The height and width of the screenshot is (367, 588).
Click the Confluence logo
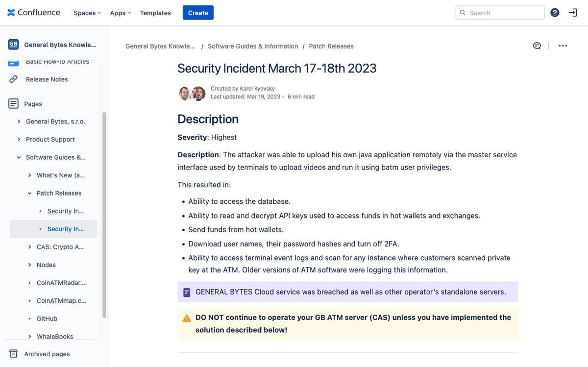33,12
